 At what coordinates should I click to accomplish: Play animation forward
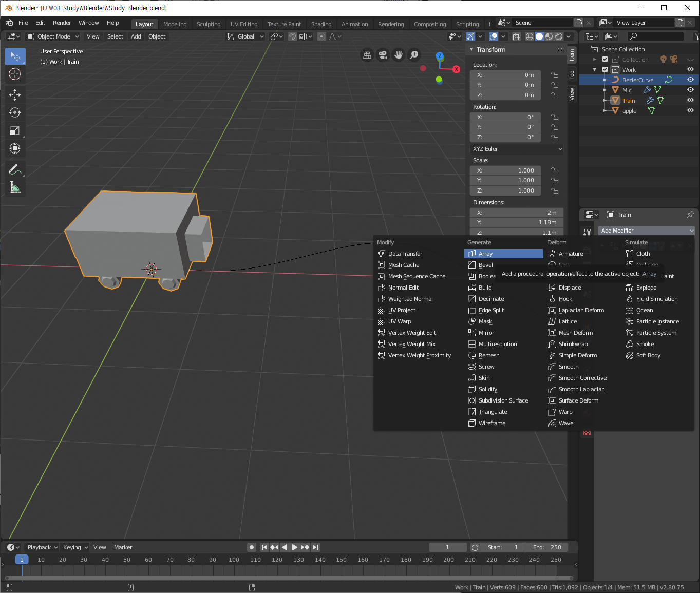(295, 547)
